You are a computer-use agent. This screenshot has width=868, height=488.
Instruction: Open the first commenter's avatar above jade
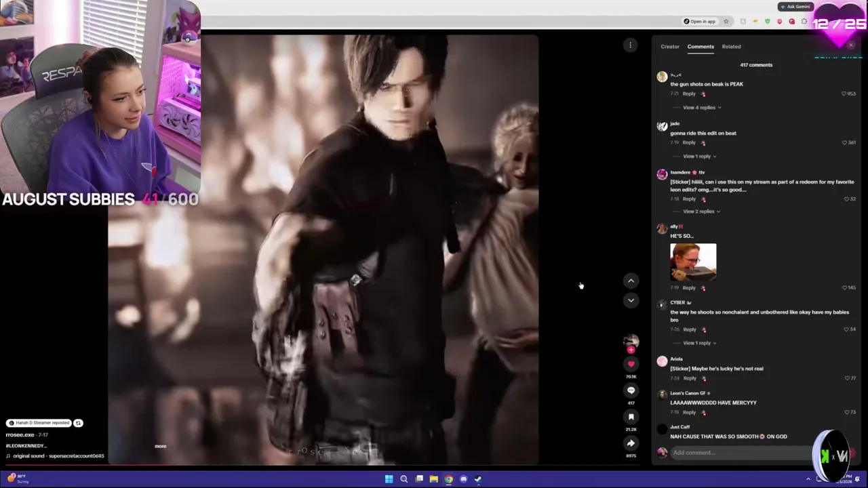coord(662,77)
